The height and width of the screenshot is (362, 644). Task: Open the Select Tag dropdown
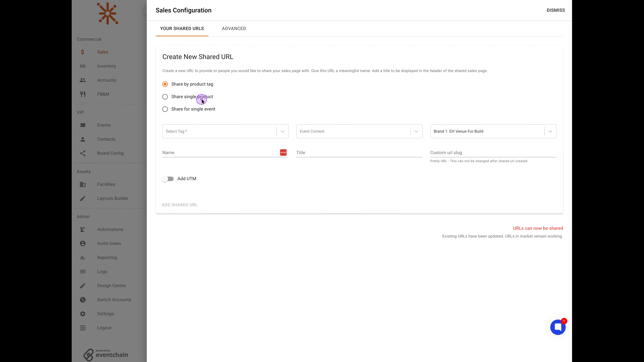point(225,131)
